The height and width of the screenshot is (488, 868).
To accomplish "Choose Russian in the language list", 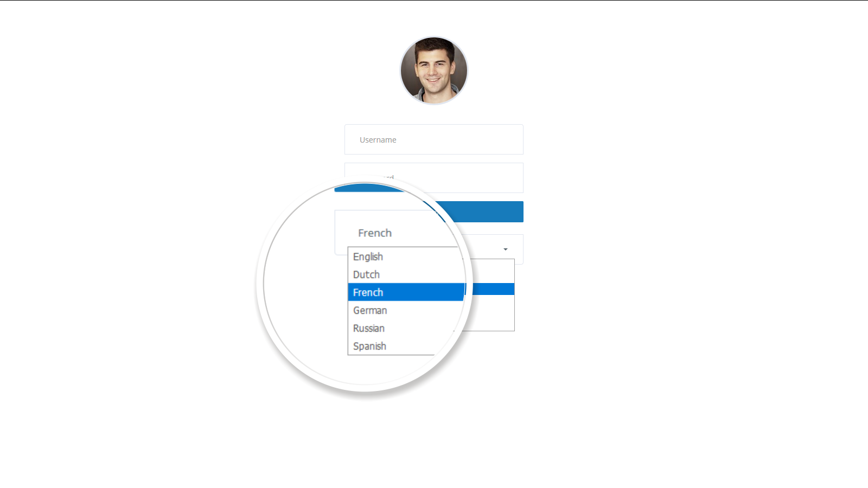I will pos(369,328).
